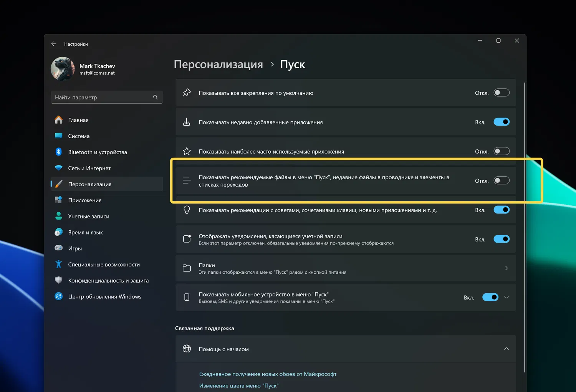Disable showing recently added apps
Image resolution: width=576 pixels, height=392 pixels.
[x=502, y=122]
